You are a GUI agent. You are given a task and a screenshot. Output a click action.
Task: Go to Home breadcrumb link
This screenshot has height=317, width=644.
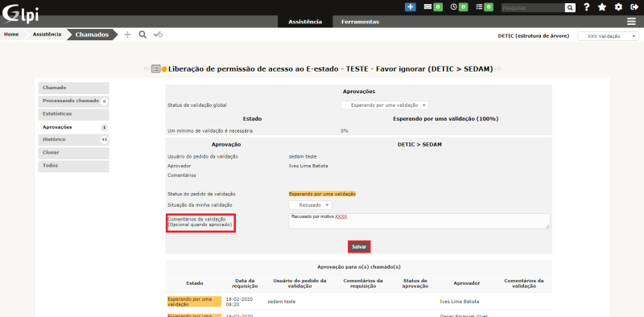(11, 35)
